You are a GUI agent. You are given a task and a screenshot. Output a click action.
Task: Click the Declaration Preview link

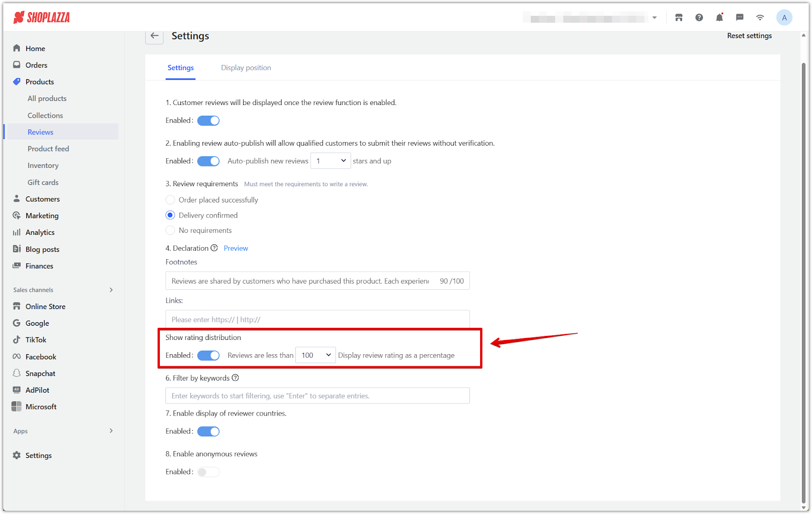[x=236, y=248]
